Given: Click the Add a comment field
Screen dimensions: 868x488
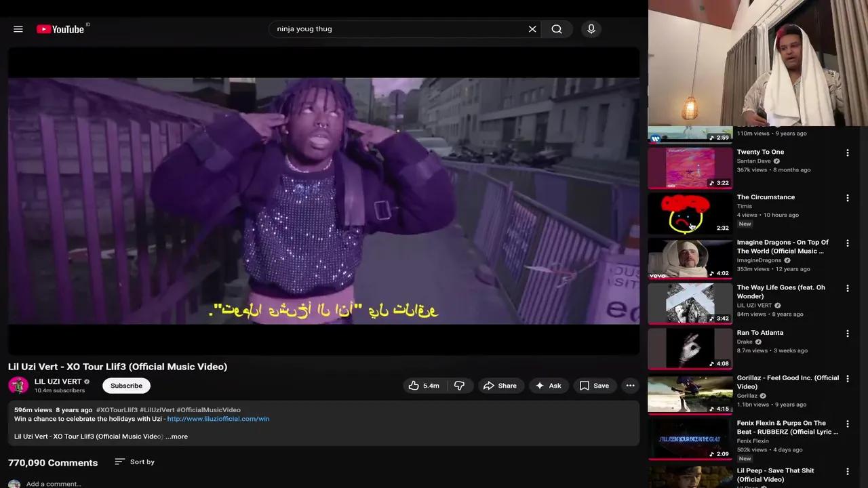Looking at the screenshot, I should pyautogui.click(x=54, y=484).
